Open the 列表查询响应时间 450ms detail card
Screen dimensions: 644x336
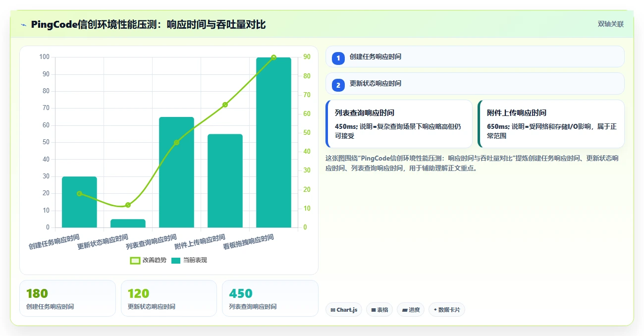(x=399, y=124)
